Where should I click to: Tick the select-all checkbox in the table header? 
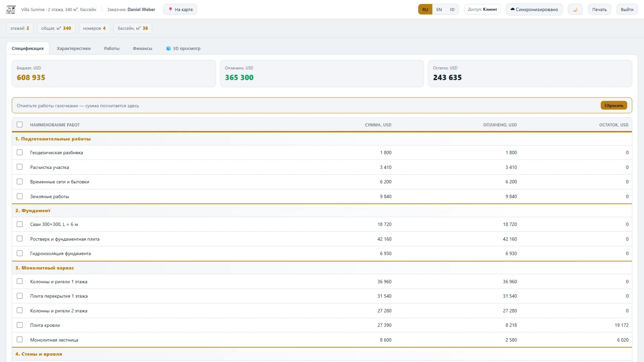click(x=20, y=125)
